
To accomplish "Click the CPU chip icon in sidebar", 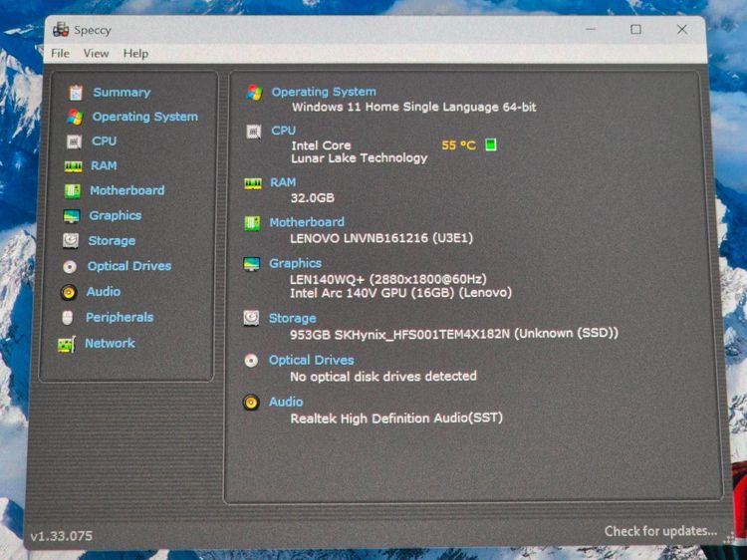I will pos(74,141).
